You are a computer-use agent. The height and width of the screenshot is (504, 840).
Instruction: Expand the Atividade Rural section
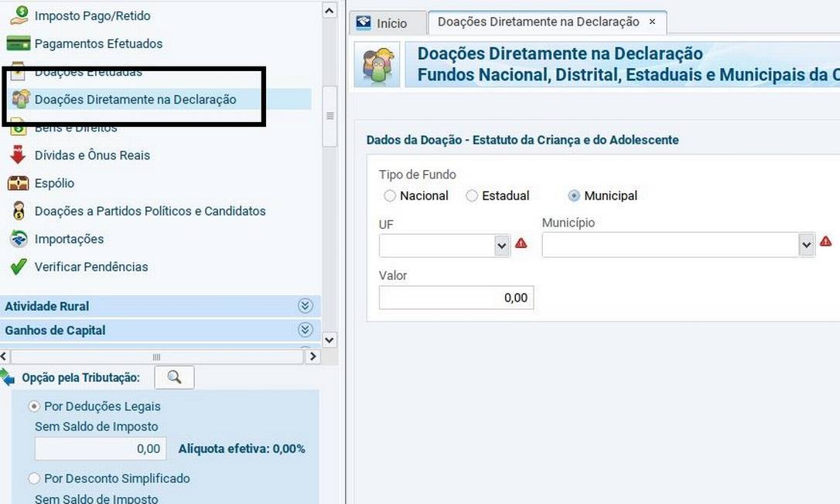coord(306,306)
